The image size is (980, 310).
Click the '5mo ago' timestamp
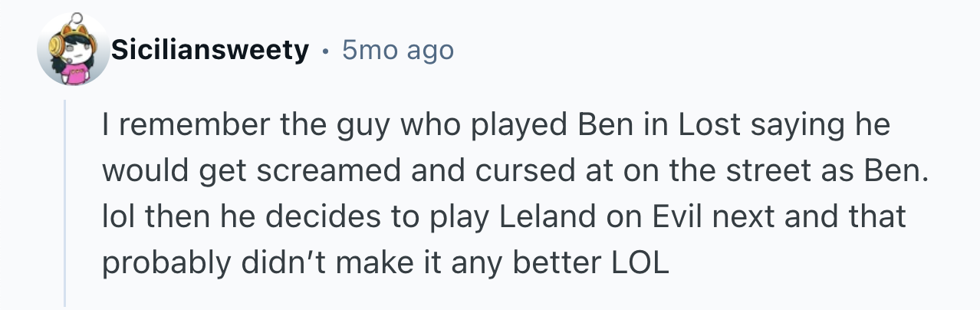[x=398, y=51]
